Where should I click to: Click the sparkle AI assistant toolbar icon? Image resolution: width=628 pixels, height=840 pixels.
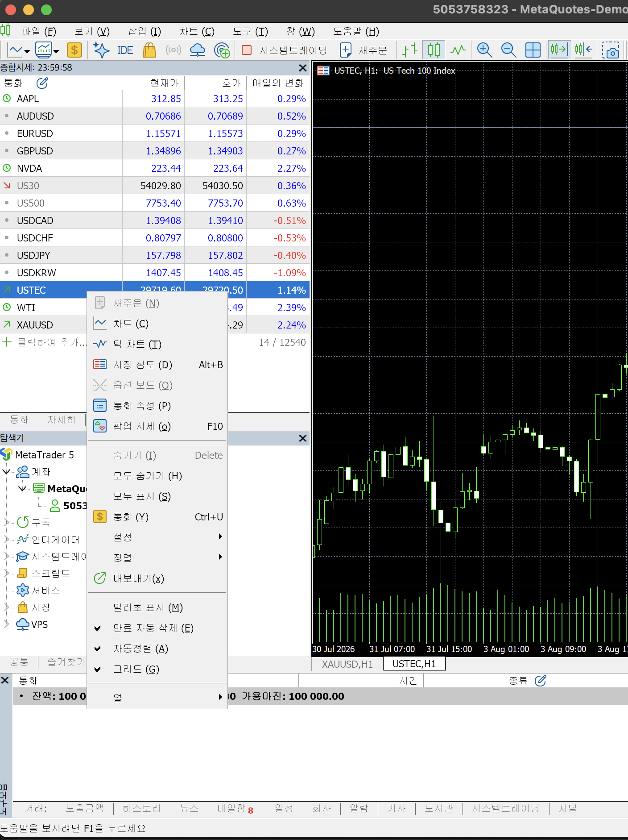(x=101, y=50)
